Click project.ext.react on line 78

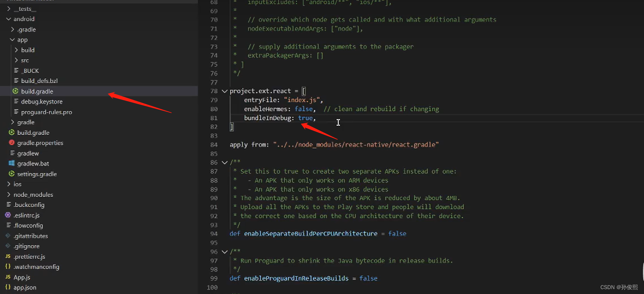(x=260, y=91)
